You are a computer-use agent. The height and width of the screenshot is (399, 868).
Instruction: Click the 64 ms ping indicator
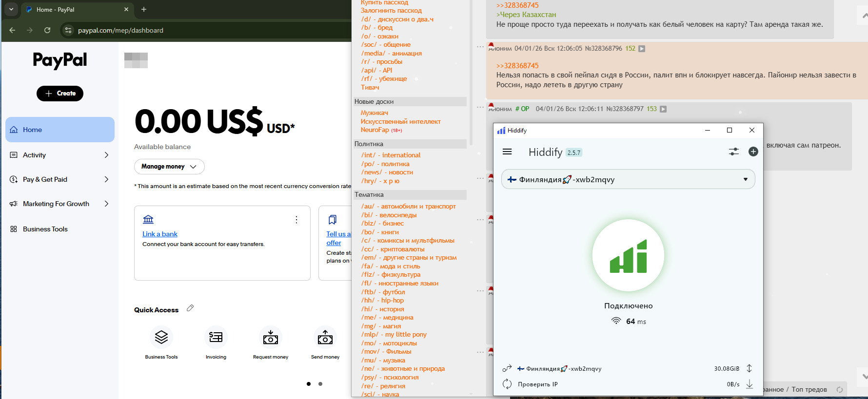tap(629, 322)
